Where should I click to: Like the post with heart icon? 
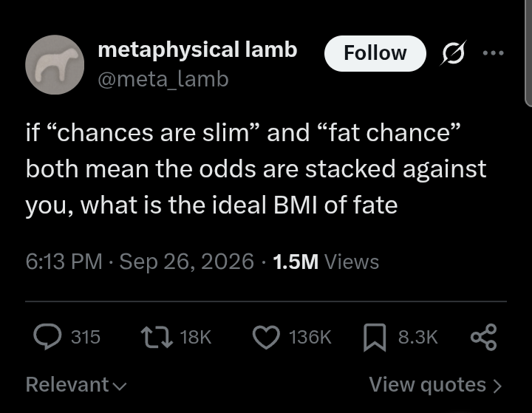point(266,337)
